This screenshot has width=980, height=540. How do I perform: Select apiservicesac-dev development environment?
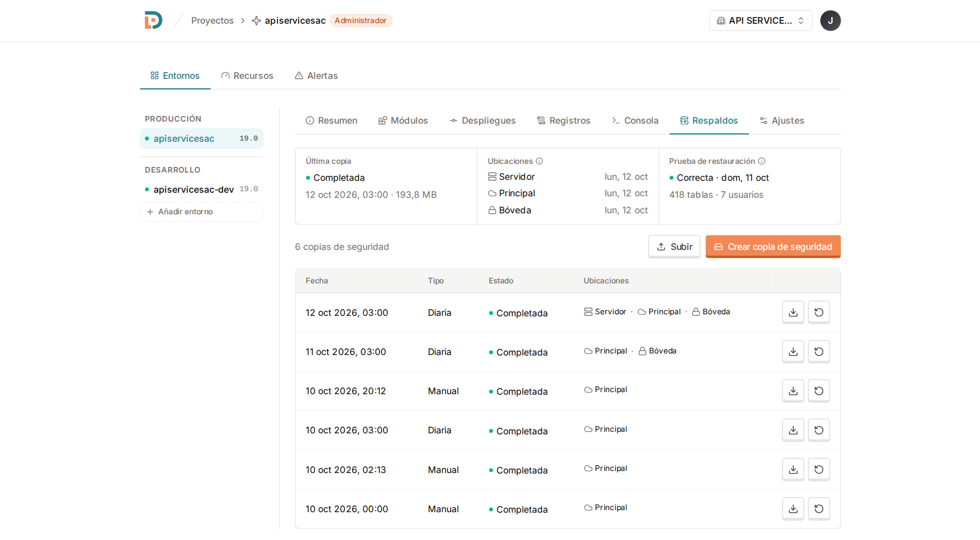202,189
